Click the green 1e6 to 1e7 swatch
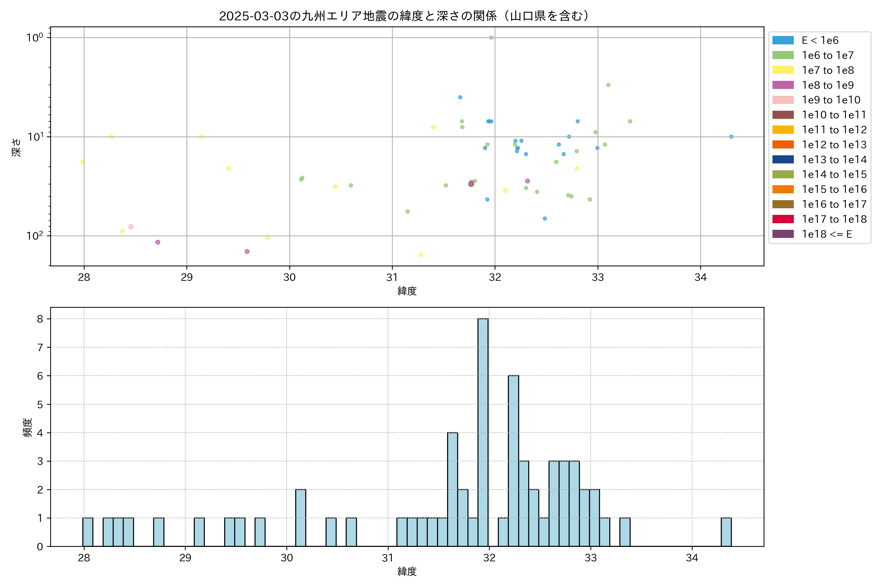882x588 pixels. point(783,56)
